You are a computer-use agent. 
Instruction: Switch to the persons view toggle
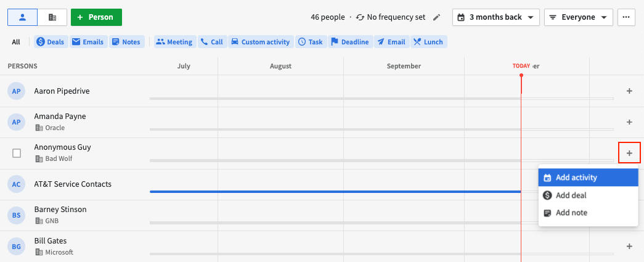tap(23, 17)
